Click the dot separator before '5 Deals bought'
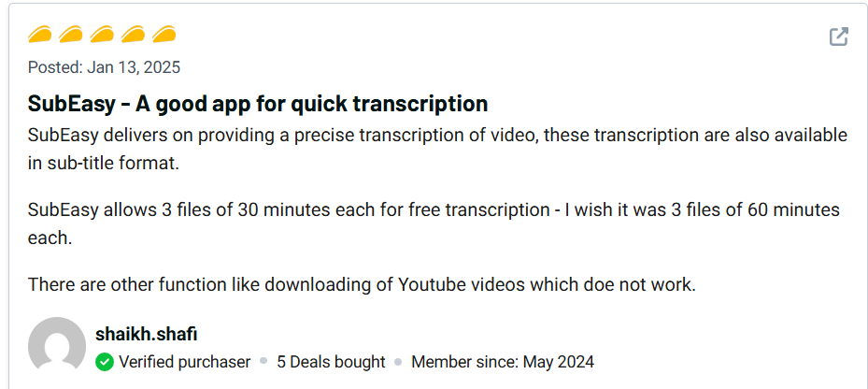 pyautogui.click(x=263, y=362)
